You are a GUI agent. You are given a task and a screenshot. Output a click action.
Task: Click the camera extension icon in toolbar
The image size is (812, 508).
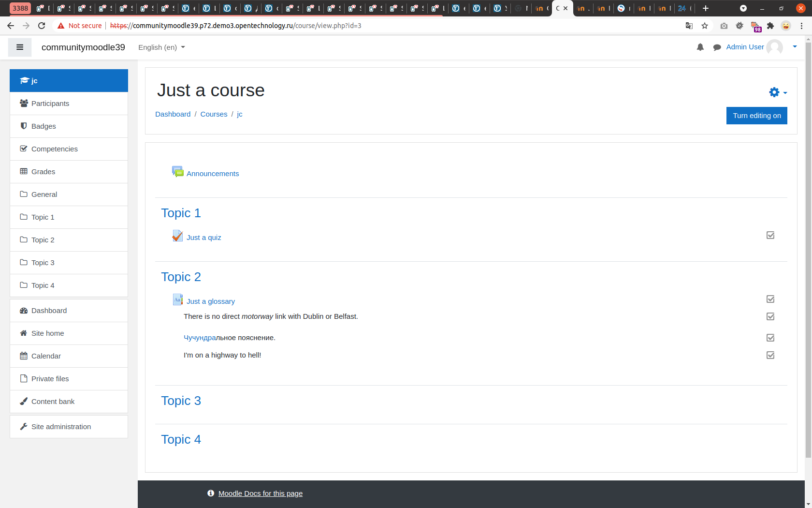coord(724,26)
